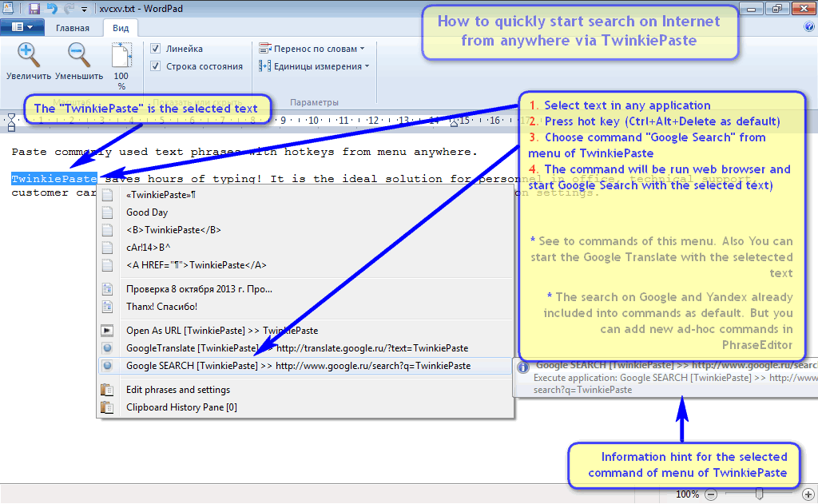Viewport: 818px width, 504px height.
Task: Choose Google SEARCH [TwinkiePaste] command
Action: click(306, 366)
